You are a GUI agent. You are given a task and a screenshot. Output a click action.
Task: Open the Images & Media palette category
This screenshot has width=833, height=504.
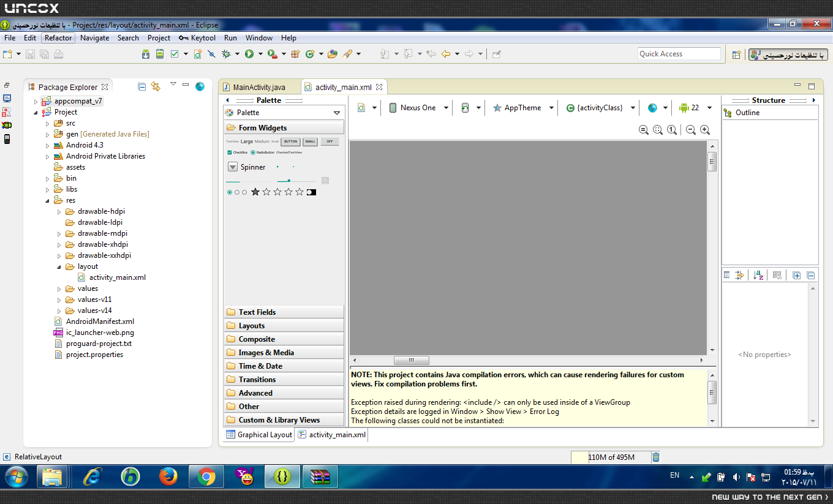point(284,353)
